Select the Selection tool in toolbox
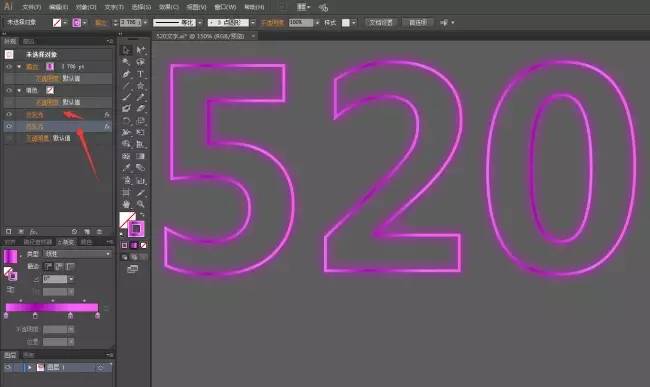 click(126, 50)
